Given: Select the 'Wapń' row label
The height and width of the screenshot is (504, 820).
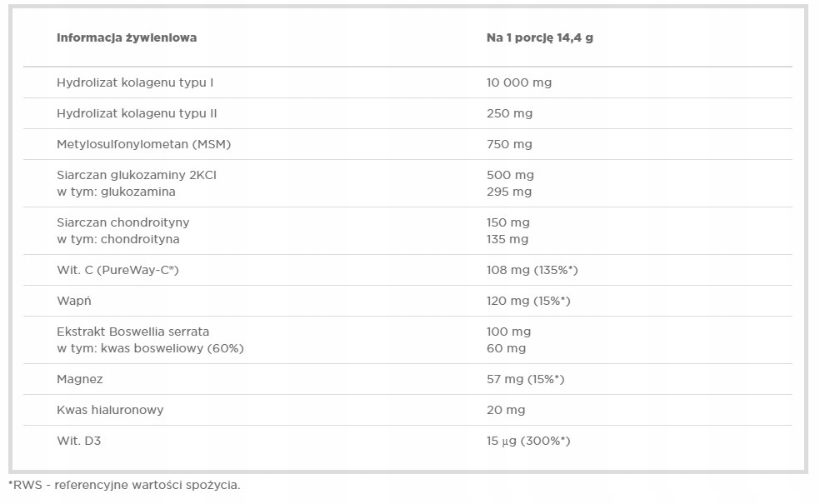Looking at the screenshot, I should [x=73, y=301].
